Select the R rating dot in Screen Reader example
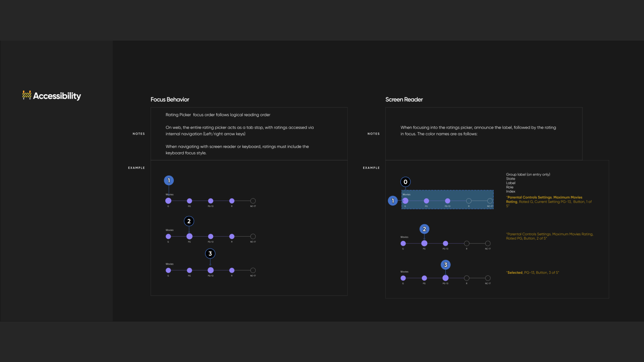Screen dimensions: 644x362 (467, 244)
